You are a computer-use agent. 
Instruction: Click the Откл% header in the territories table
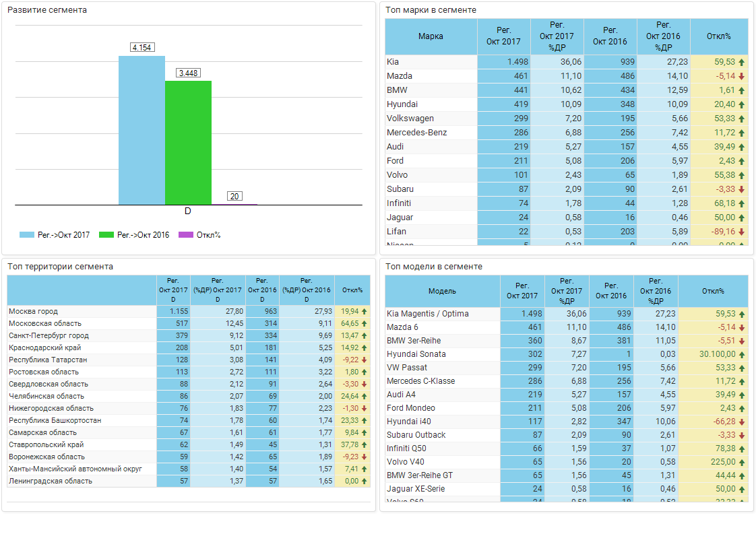pos(352,290)
